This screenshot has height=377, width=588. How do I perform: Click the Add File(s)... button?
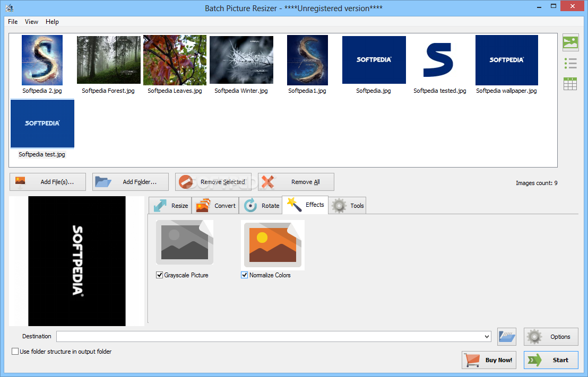48,182
